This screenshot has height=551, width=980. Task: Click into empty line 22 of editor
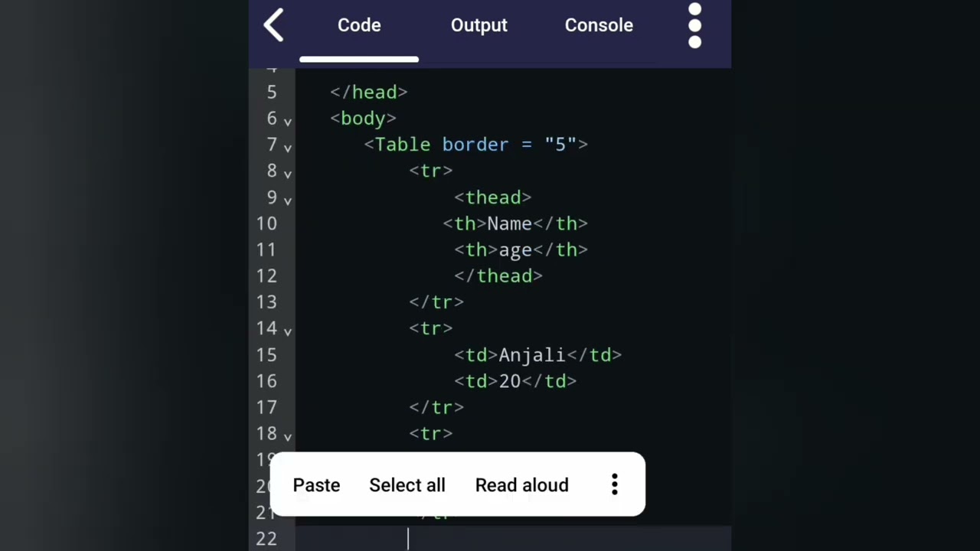point(513,539)
